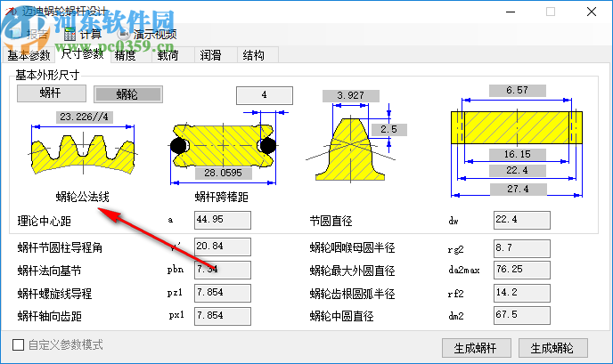Switch to the 基本参数 tab
The width and height of the screenshot is (613, 364).
pos(29,55)
